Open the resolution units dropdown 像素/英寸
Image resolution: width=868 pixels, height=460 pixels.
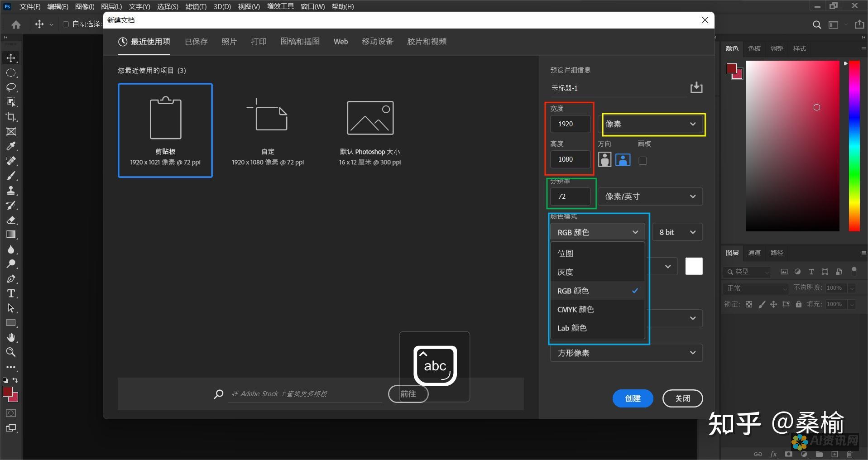click(650, 196)
